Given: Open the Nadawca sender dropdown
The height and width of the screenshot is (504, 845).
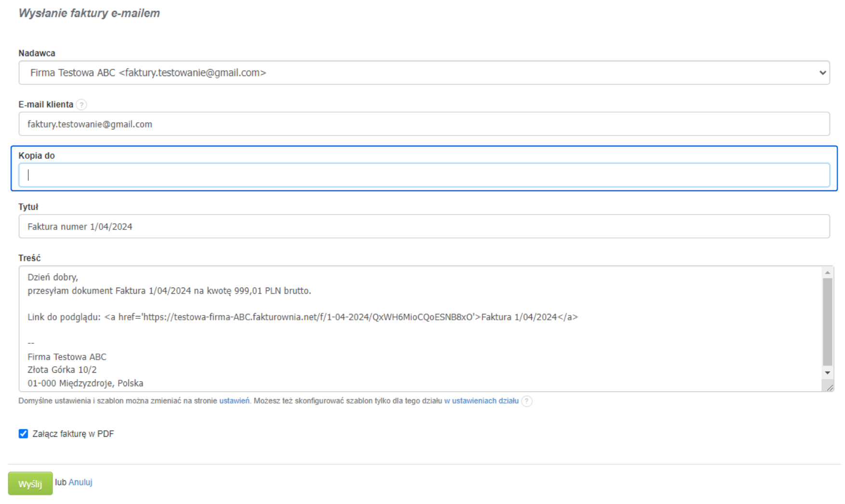Looking at the screenshot, I should (423, 73).
